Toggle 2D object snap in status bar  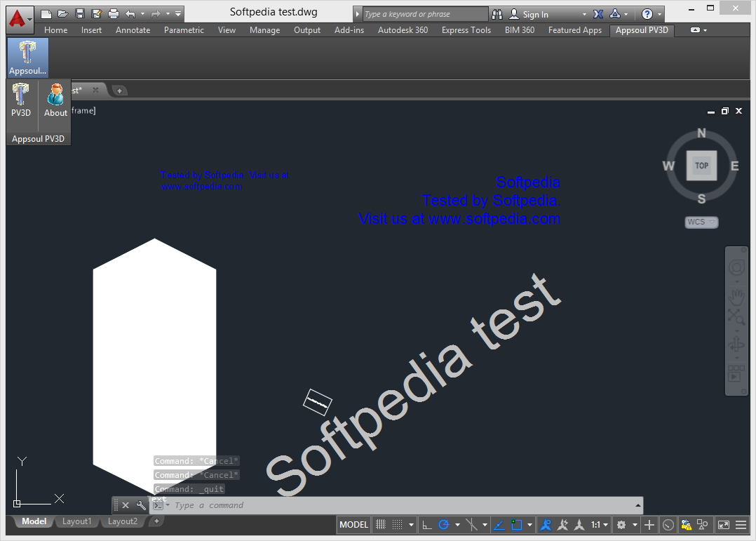click(516, 525)
